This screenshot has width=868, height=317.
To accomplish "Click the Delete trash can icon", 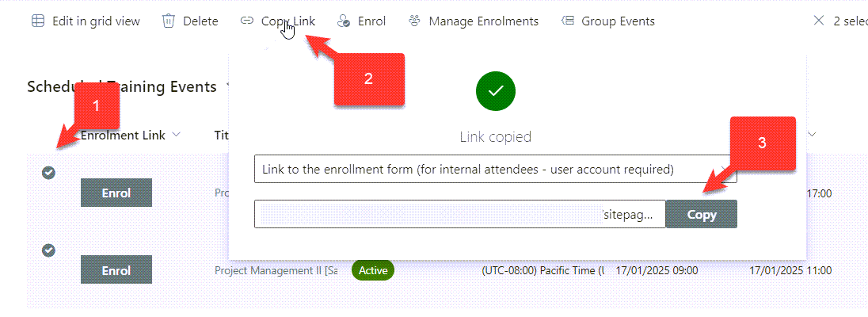I will [168, 21].
